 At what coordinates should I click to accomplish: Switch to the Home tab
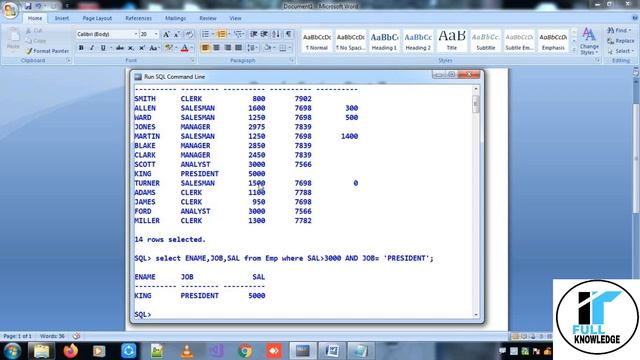point(35,18)
